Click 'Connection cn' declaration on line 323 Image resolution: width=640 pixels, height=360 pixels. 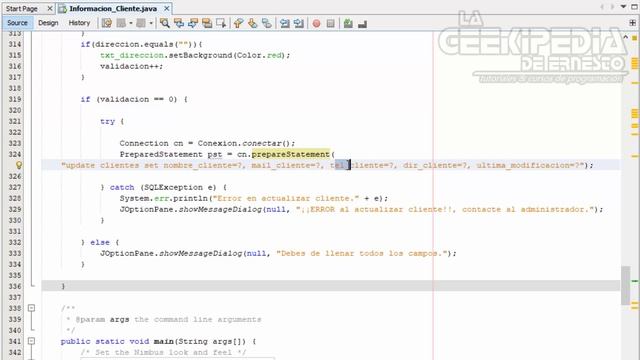point(151,143)
